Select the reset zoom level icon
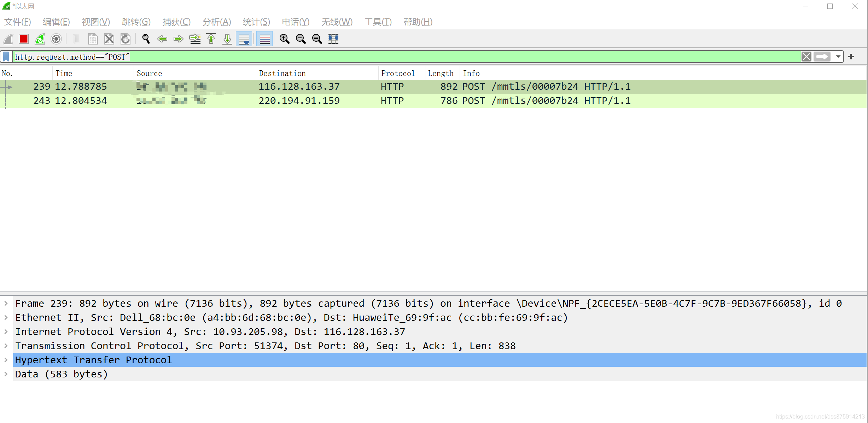The height and width of the screenshot is (423, 868). [x=316, y=38]
